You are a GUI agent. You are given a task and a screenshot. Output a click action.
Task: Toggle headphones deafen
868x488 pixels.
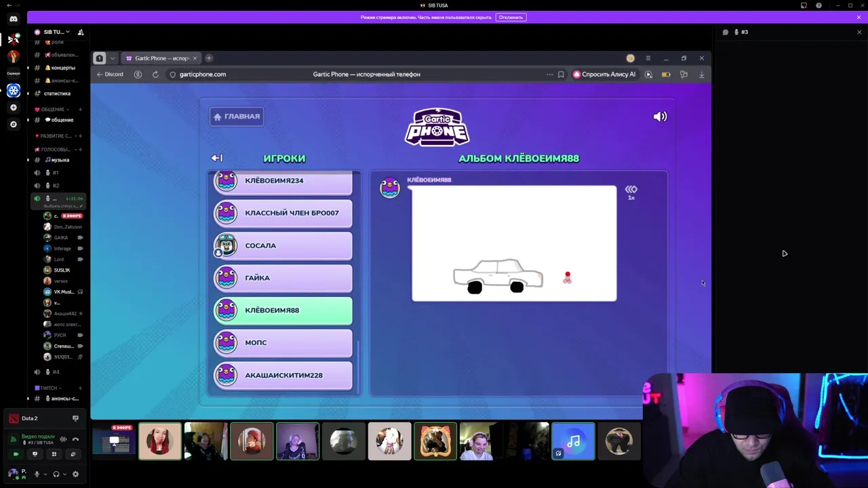click(x=56, y=474)
